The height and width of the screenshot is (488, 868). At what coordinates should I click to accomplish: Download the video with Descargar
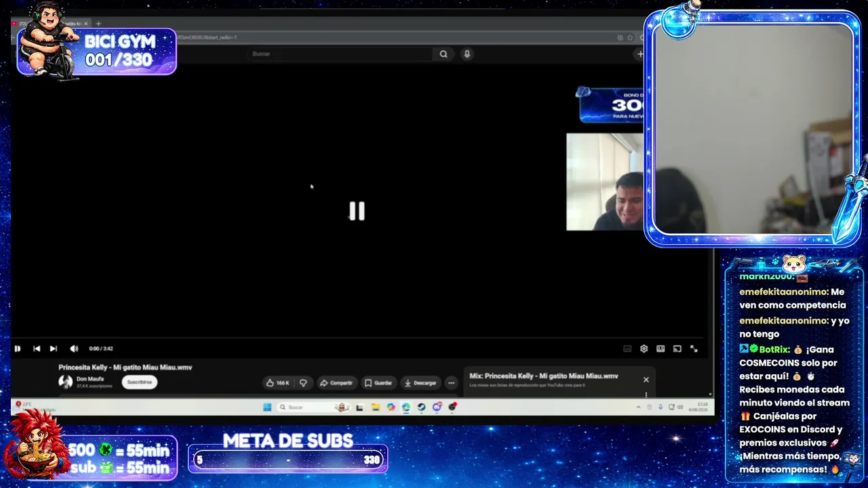420,383
